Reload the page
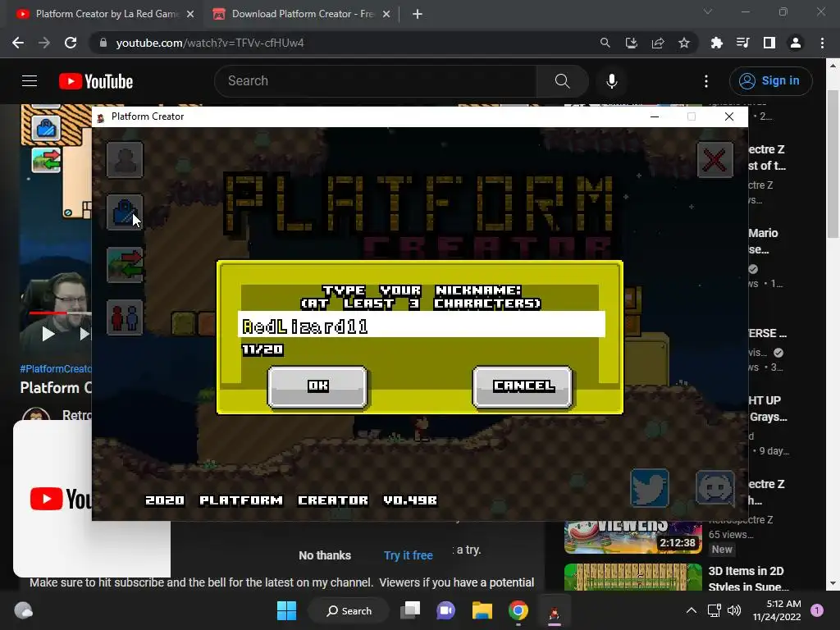 coord(71,43)
